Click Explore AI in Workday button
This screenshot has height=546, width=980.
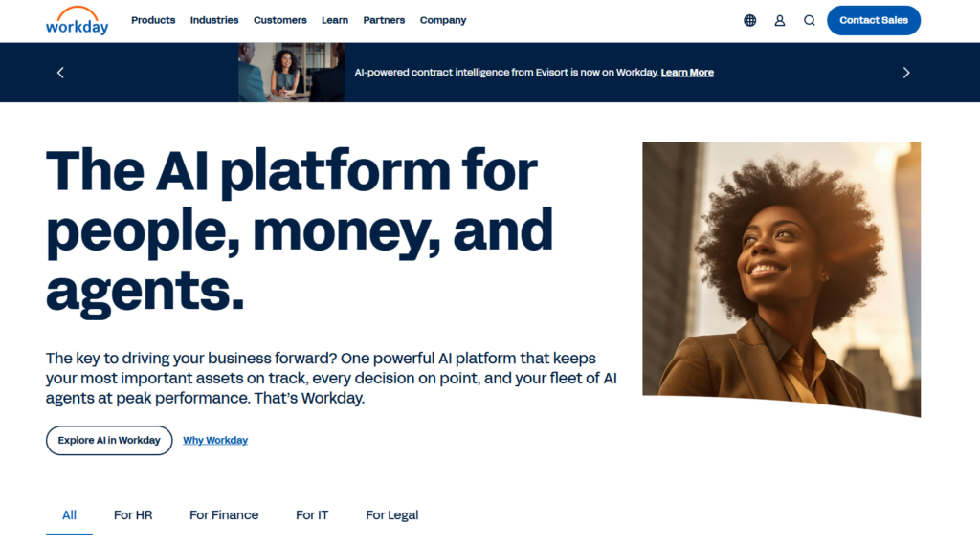109,441
